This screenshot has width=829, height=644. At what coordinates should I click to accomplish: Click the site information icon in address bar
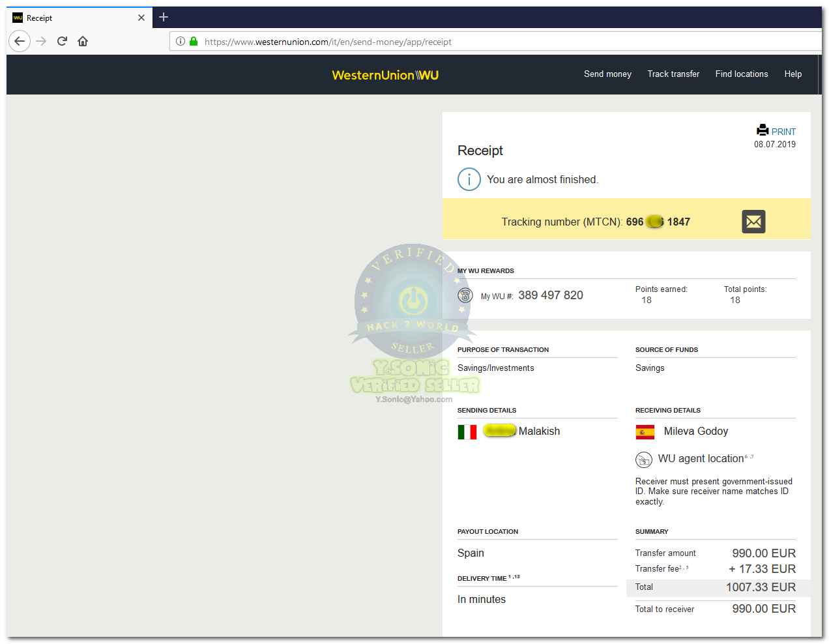click(x=181, y=41)
